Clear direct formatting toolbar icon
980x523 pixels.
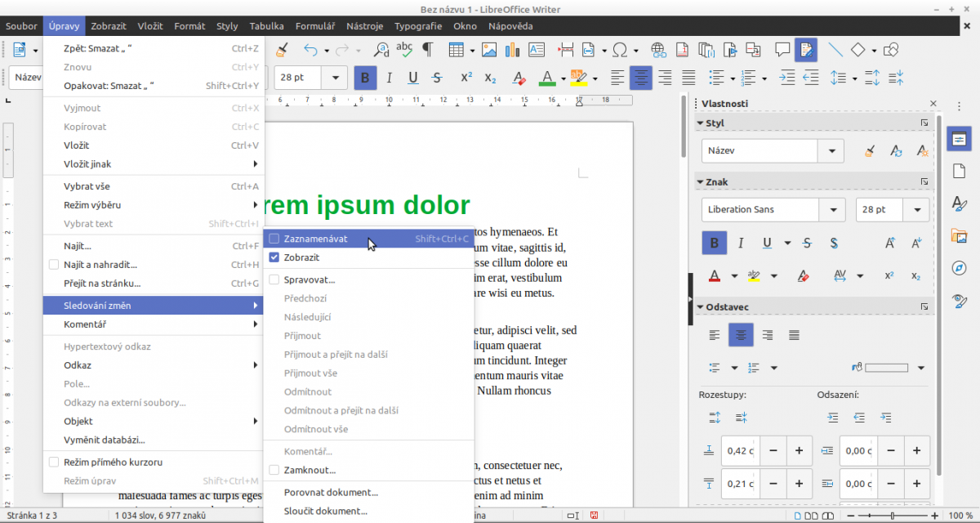[x=519, y=78]
